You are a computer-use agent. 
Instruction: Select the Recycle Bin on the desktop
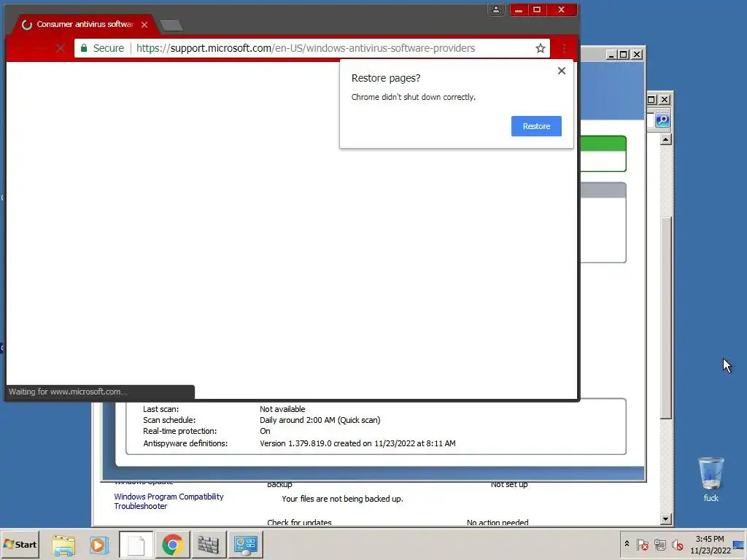711,479
